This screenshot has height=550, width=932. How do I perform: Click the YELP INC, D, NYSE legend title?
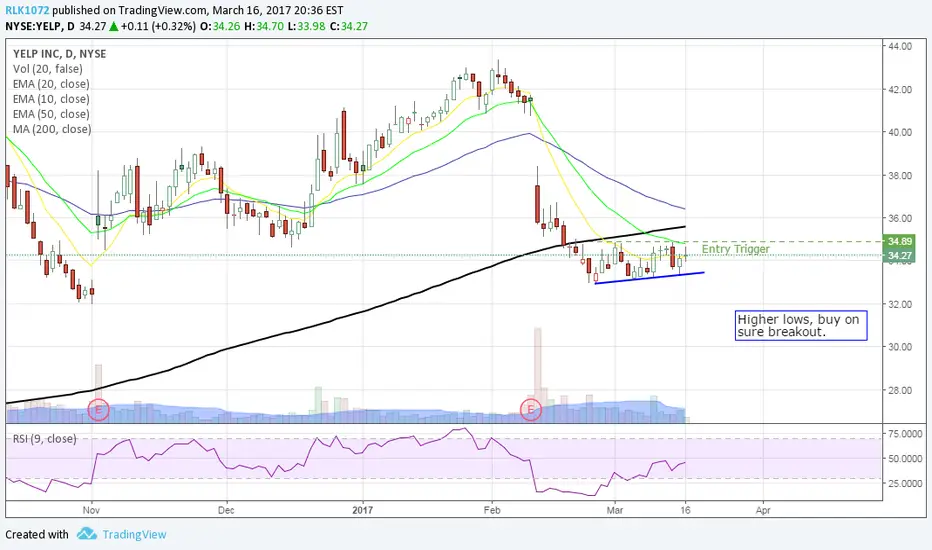click(59, 54)
